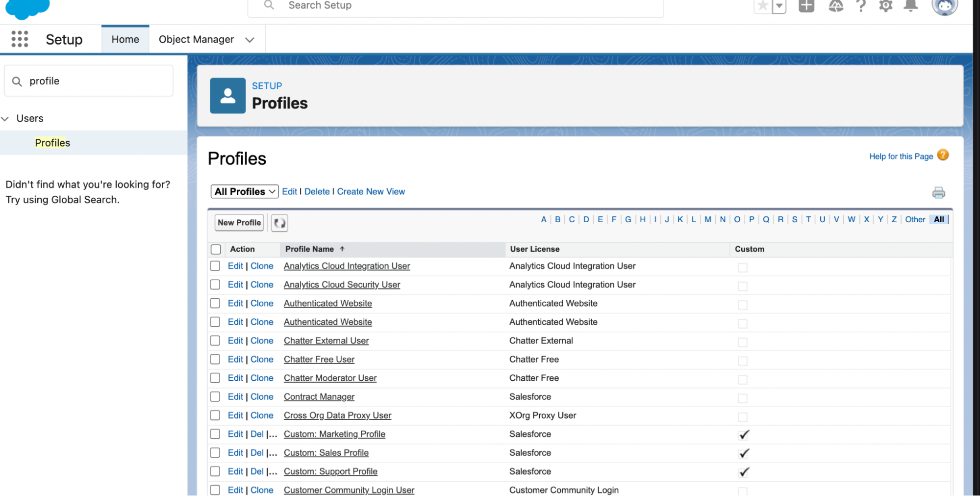Open the notifications bell icon
Screen dimensions: 980x496
[x=910, y=6]
